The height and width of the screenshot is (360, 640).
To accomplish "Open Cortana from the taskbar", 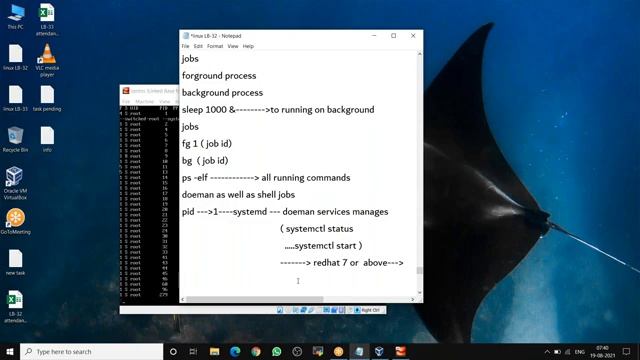I will [173, 351].
